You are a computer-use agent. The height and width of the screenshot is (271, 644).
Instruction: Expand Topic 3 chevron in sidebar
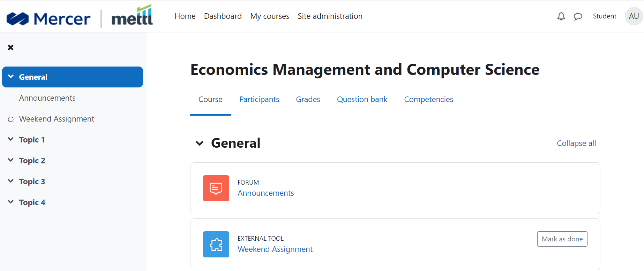(x=11, y=181)
